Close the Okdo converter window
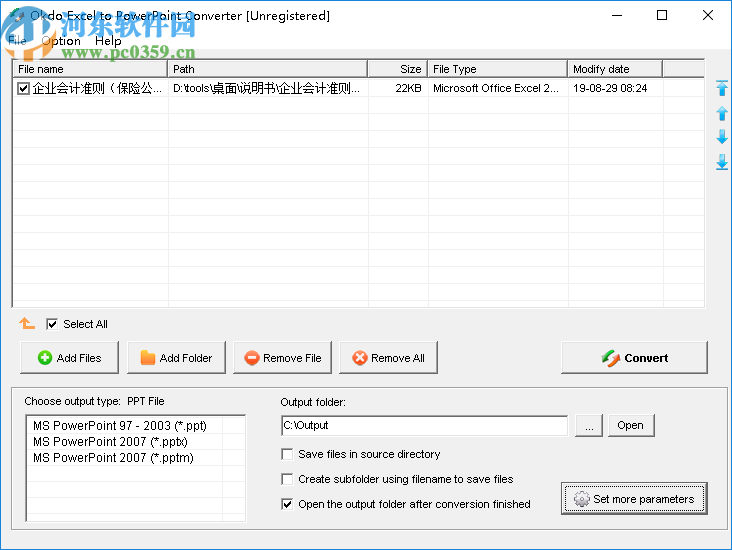The height and width of the screenshot is (550, 732). pos(708,15)
